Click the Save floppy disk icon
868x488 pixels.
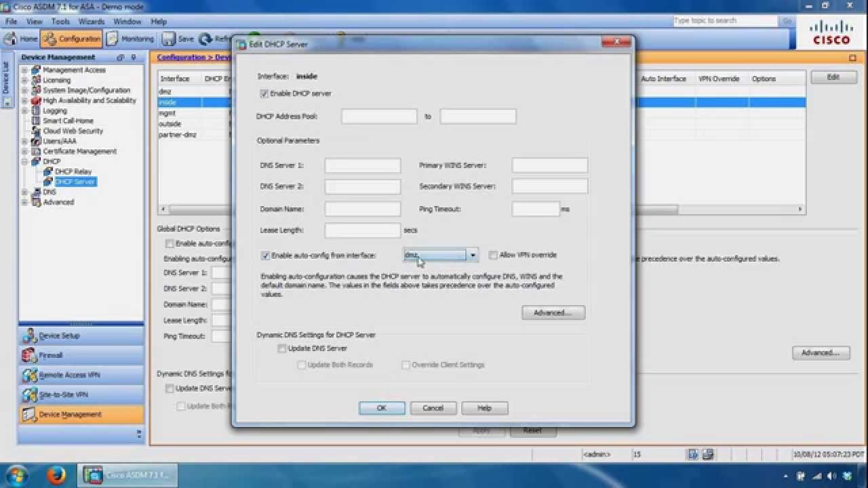(x=169, y=39)
